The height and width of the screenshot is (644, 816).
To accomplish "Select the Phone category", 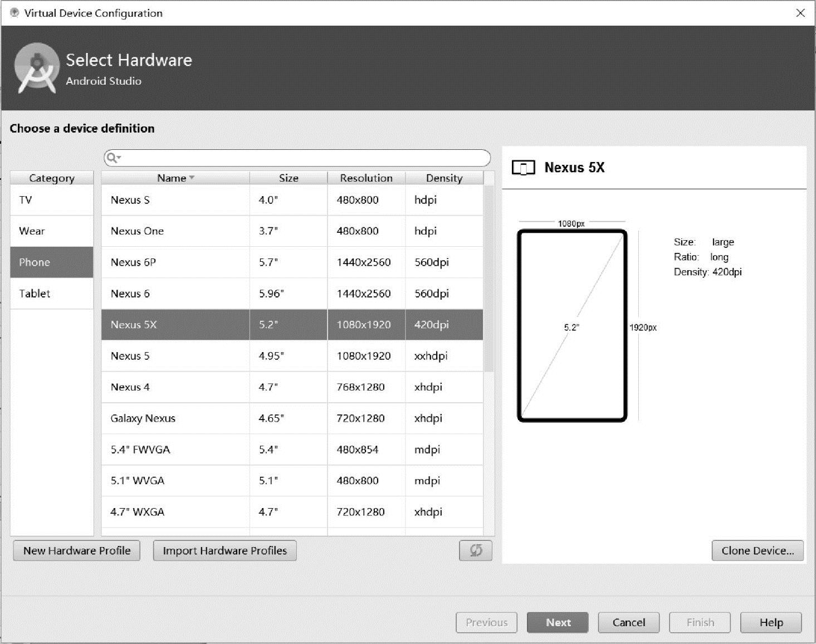I will (52, 262).
